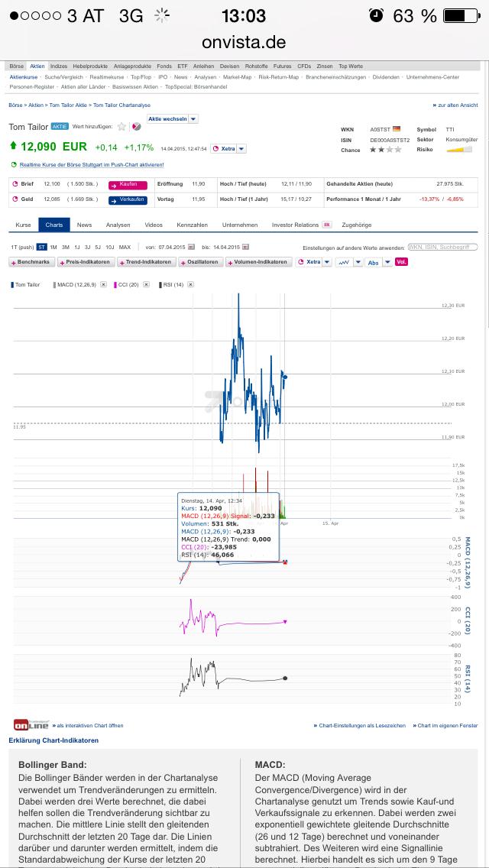Select the 3J time range
489x868 pixels.
click(88, 247)
